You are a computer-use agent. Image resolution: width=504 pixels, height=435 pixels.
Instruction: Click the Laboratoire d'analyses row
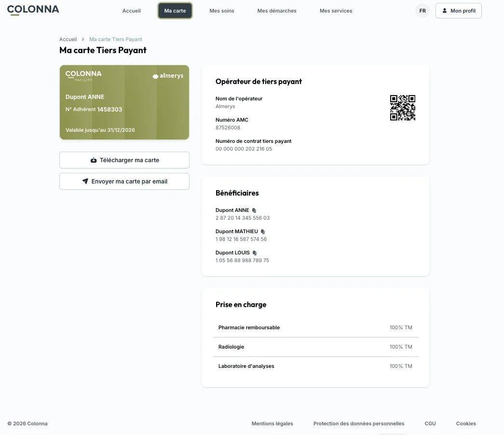coord(315,366)
